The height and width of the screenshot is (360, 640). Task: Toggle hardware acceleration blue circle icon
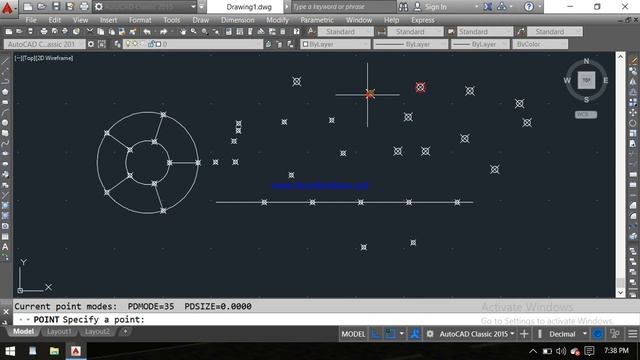(598, 334)
